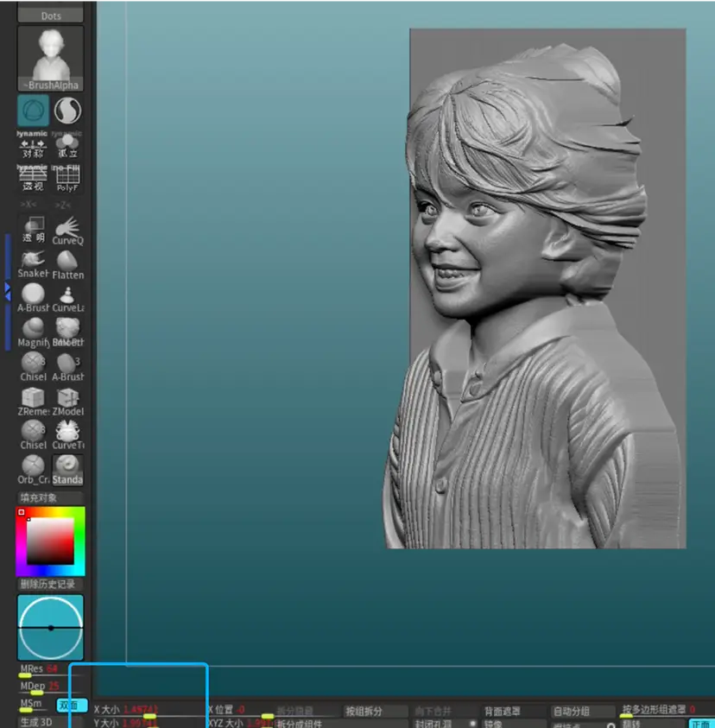715x728 pixels.
Task: Select the CurveLathe brush
Action: [x=67, y=298]
